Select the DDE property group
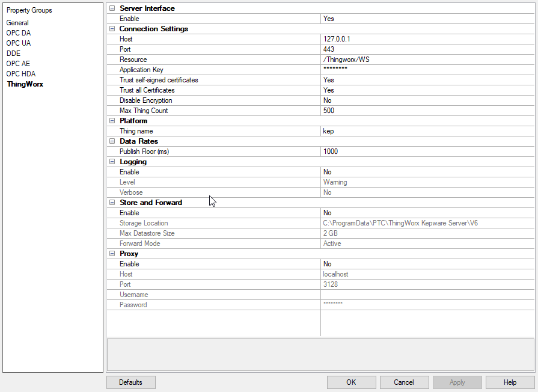Image resolution: width=538 pixels, height=392 pixels. [12, 53]
